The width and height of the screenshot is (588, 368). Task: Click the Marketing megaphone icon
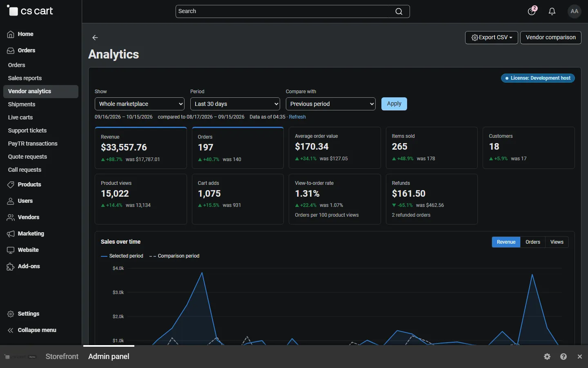tap(11, 234)
